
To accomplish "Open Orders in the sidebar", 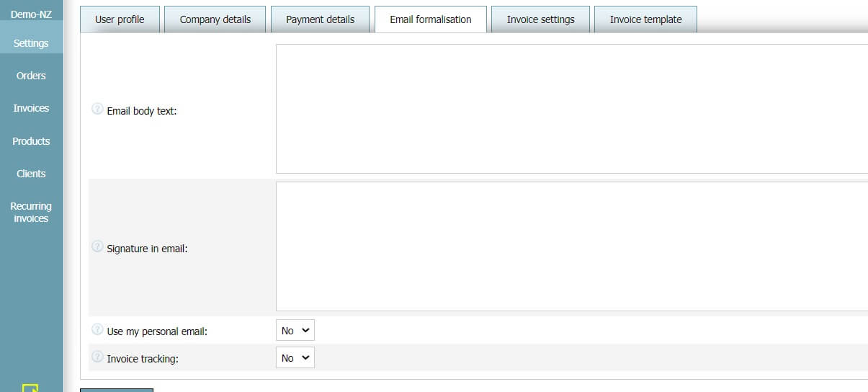I will tap(31, 76).
